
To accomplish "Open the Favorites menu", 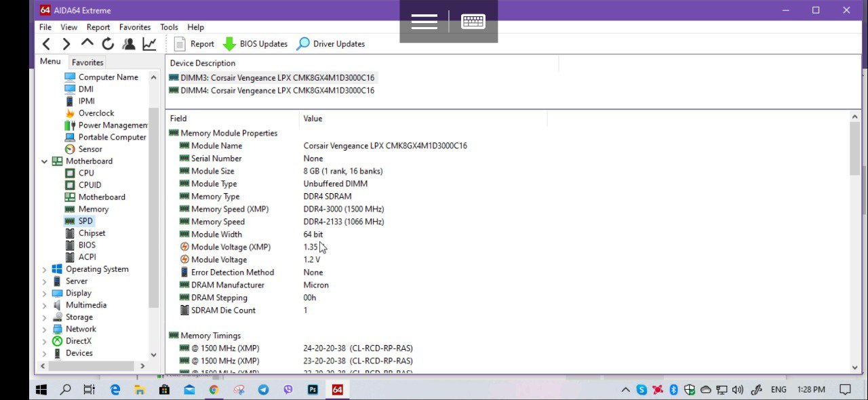I will click(135, 27).
